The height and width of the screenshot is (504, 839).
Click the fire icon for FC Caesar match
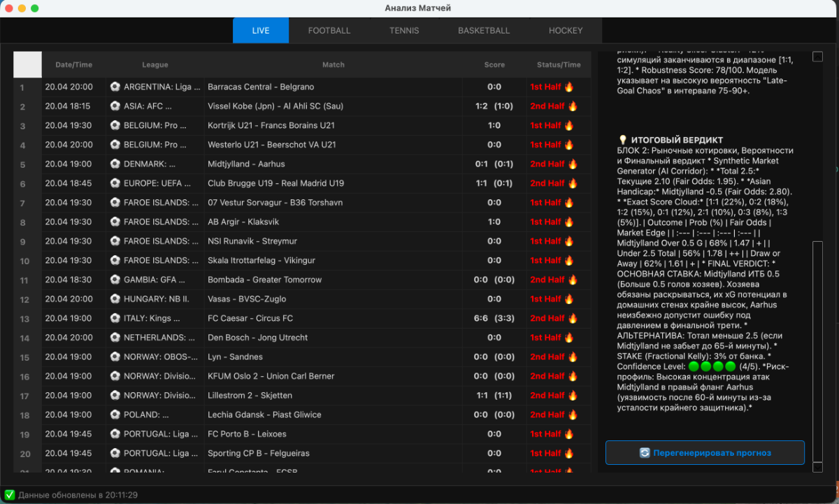[x=573, y=319]
